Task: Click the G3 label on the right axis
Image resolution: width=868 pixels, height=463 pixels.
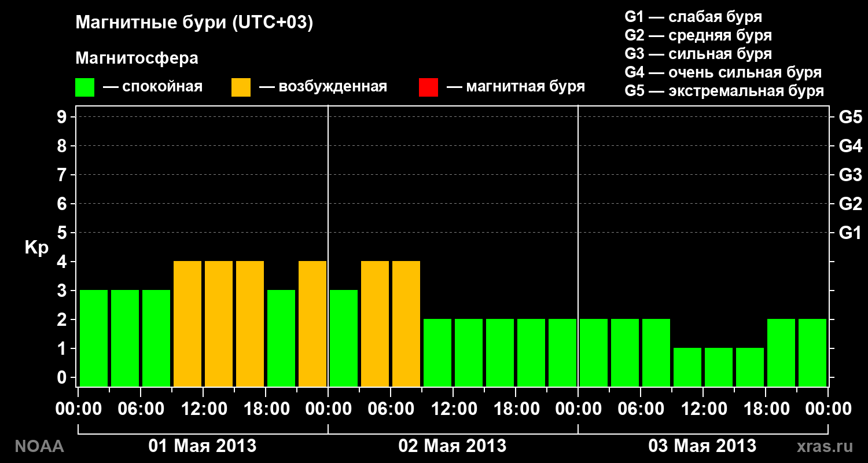Action: [851, 175]
